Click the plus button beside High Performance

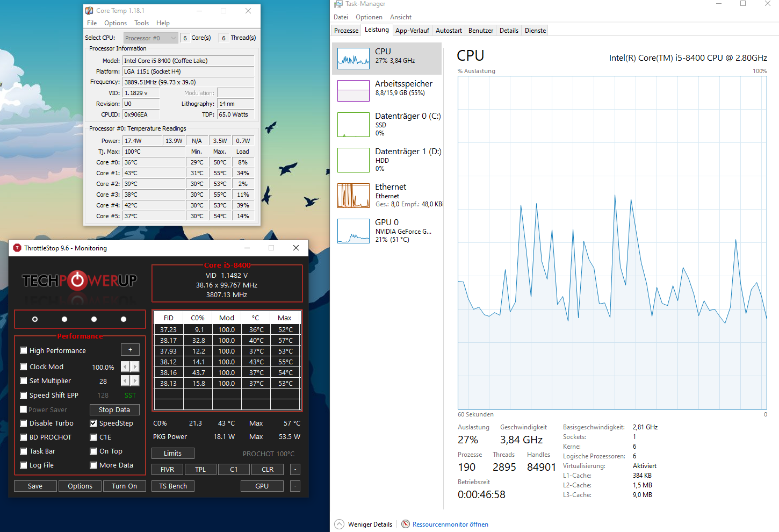pos(130,349)
